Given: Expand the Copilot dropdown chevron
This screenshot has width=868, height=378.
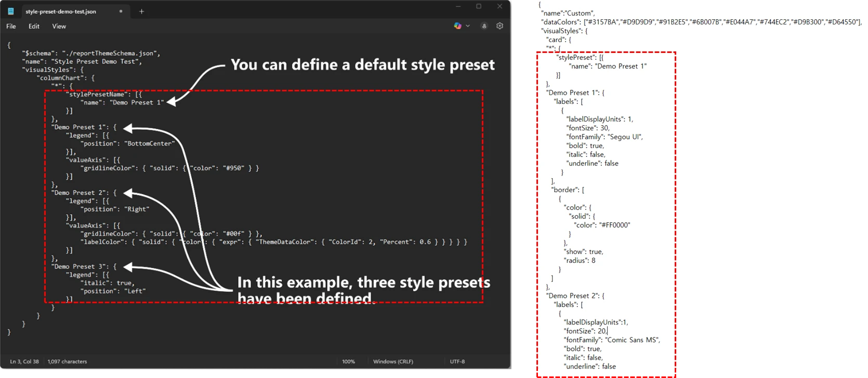Looking at the screenshot, I should pos(468,26).
